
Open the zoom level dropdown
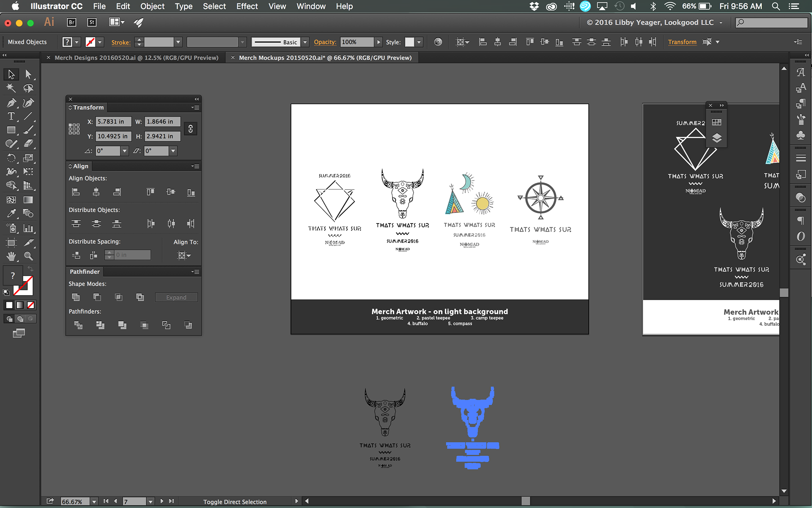click(94, 502)
